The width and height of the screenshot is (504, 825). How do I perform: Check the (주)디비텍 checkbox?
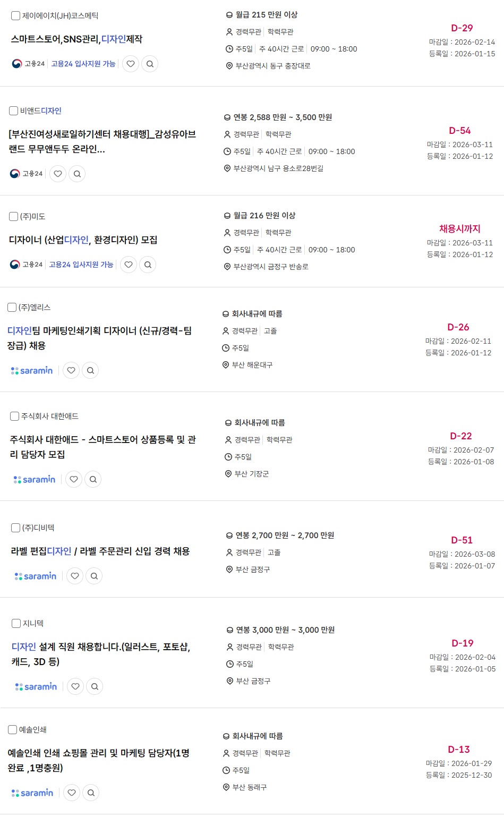click(16, 528)
